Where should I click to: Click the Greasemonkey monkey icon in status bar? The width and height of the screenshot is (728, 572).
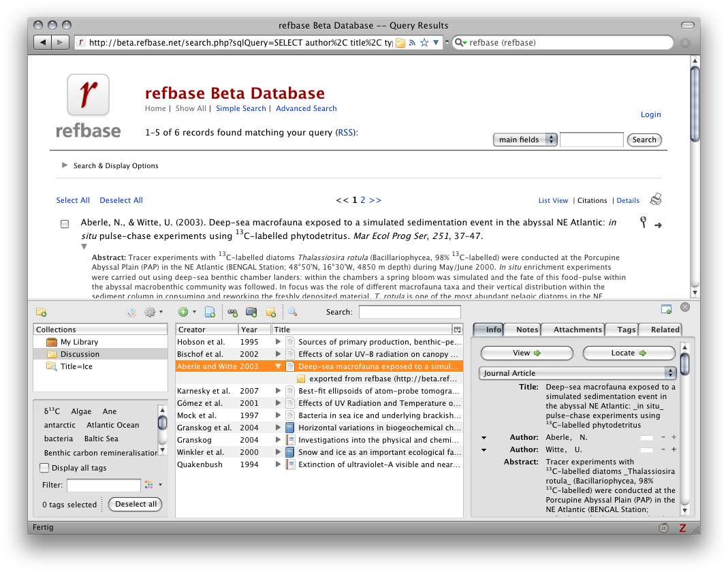click(x=664, y=528)
